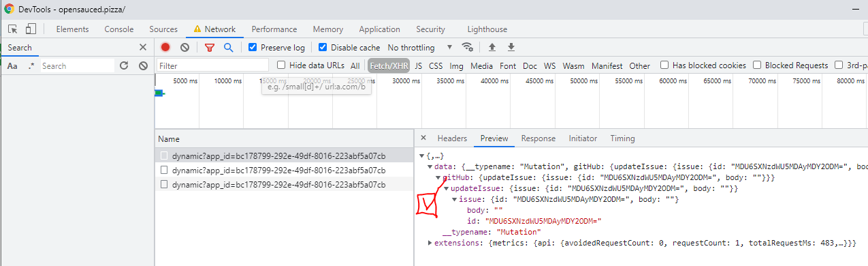Filter by WS requests
This screenshot has width=868, height=266.
[x=549, y=66]
